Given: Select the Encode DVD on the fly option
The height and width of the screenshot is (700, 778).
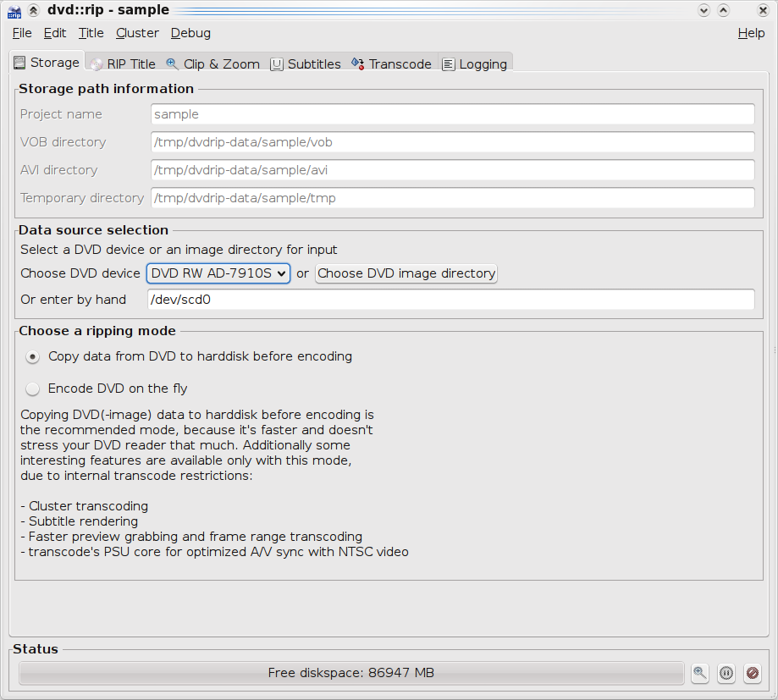Looking at the screenshot, I should click(33, 389).
